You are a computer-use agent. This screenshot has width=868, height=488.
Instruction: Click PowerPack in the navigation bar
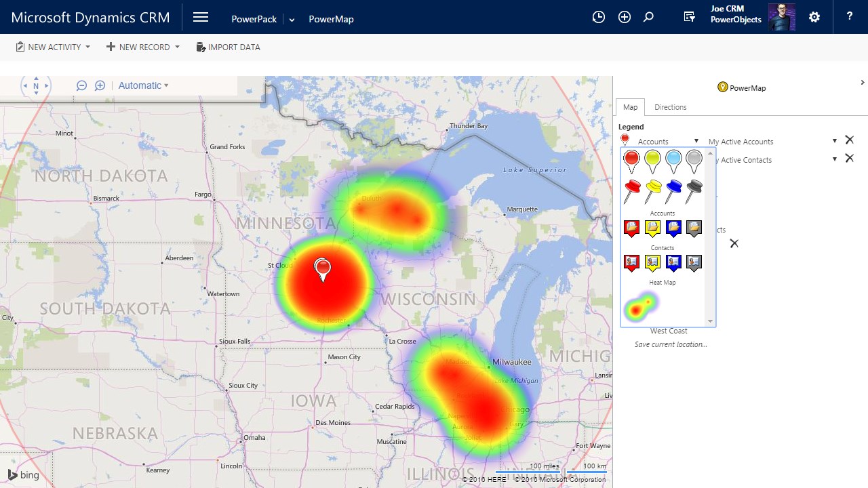(x=254, y=19)
